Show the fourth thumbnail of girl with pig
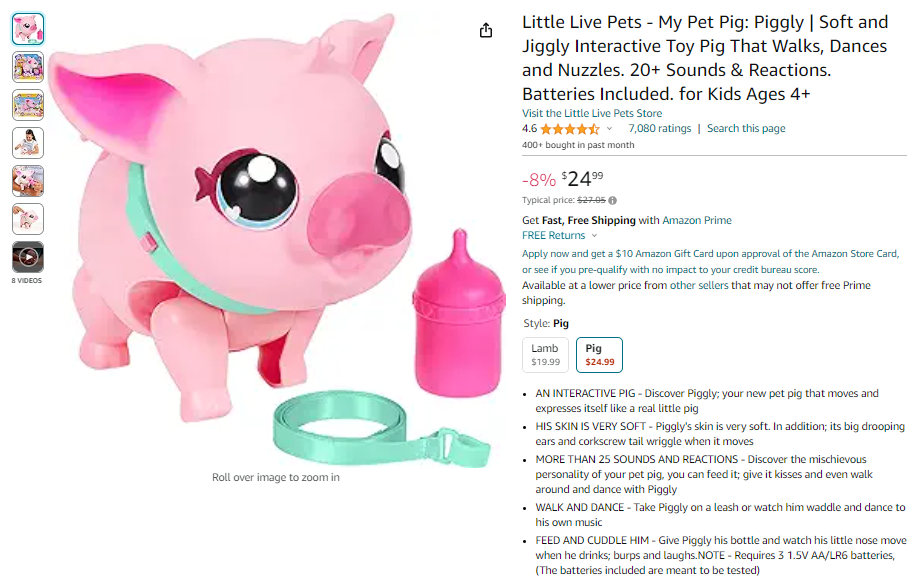Image resolution: width=916 pixels, height=583 pixels. coord(28,143)
